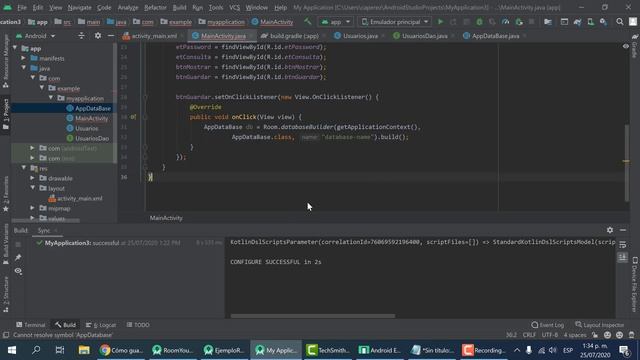Viewport: 640px width, 360px height.
Task: Switch to UsuariosDao.java tab
Action: (424, 36)
